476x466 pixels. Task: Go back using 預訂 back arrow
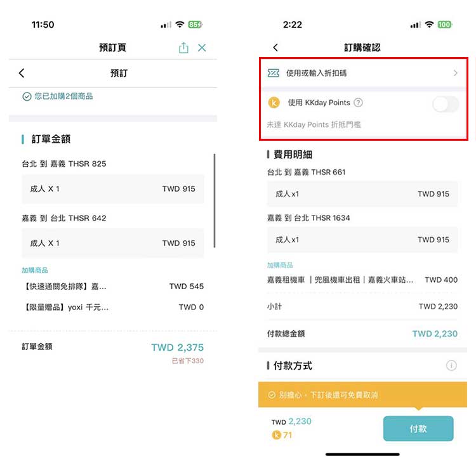coord(22,73)
